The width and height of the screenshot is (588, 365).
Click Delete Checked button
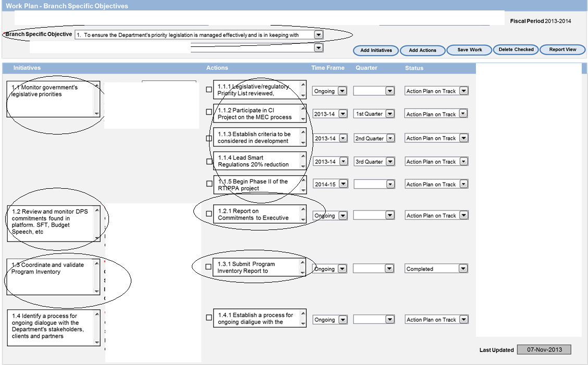(516, 50)
